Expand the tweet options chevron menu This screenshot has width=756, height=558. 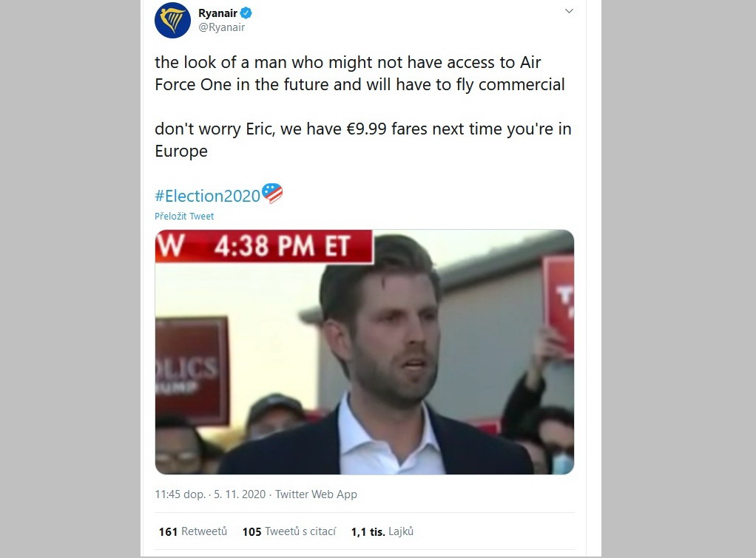coord(569,11)
